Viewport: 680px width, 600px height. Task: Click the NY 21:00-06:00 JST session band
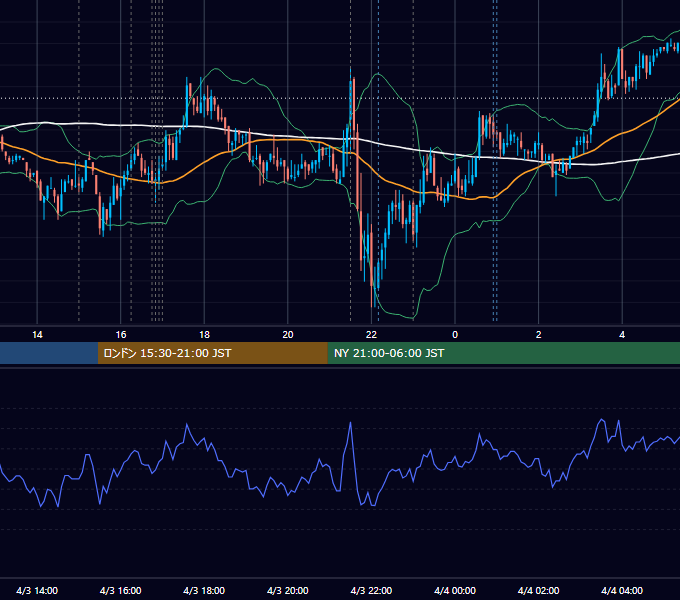click(503, 353)
